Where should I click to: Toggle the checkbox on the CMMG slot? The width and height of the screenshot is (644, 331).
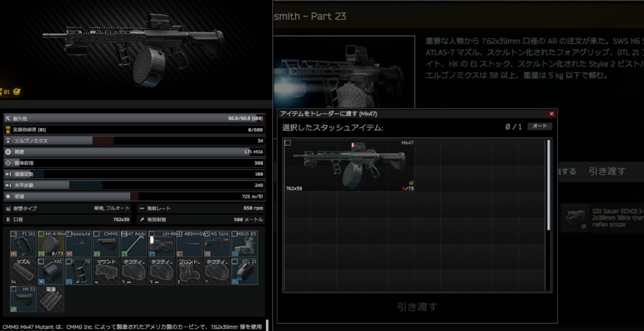click(96, 234)
